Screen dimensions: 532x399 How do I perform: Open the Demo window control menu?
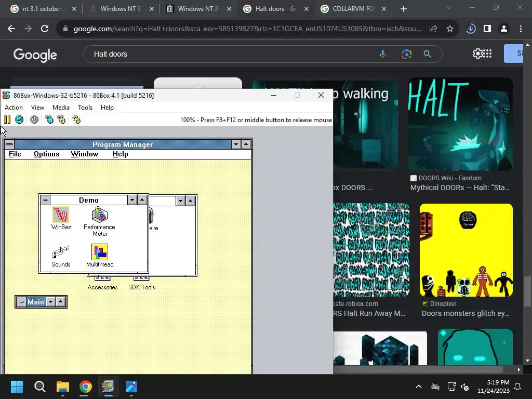45,200
